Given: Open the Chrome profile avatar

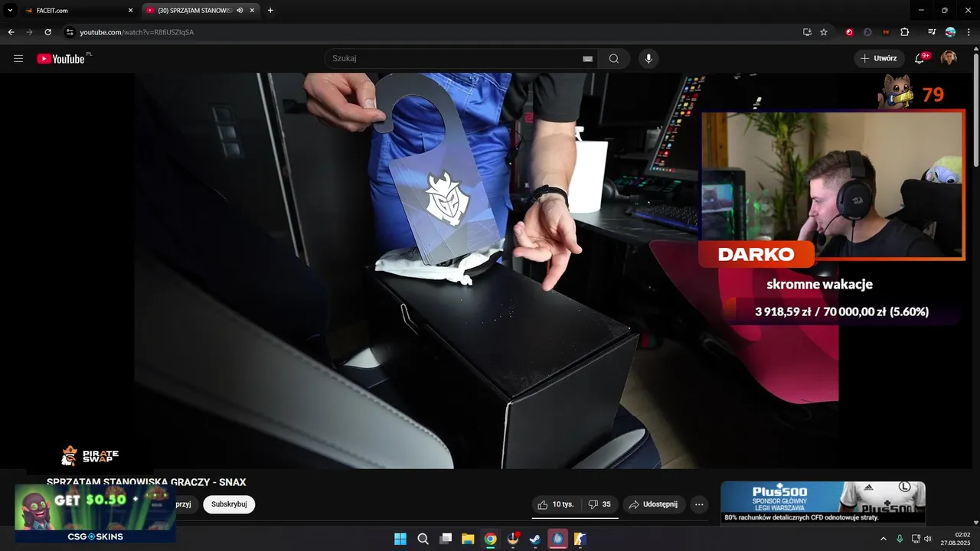Looking at the screenshot, I should click(x=950, y=32).
